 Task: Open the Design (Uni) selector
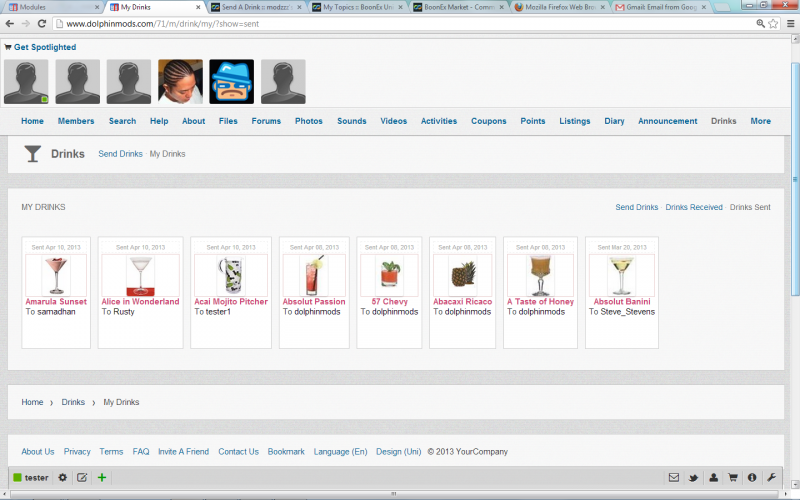[398, 452]
